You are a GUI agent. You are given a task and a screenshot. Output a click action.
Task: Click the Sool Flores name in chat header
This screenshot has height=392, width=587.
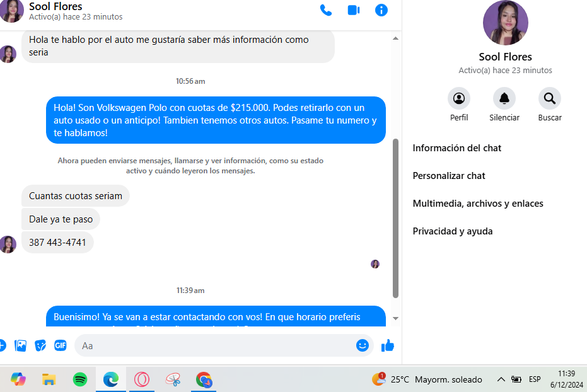click(x=55, y=6)
